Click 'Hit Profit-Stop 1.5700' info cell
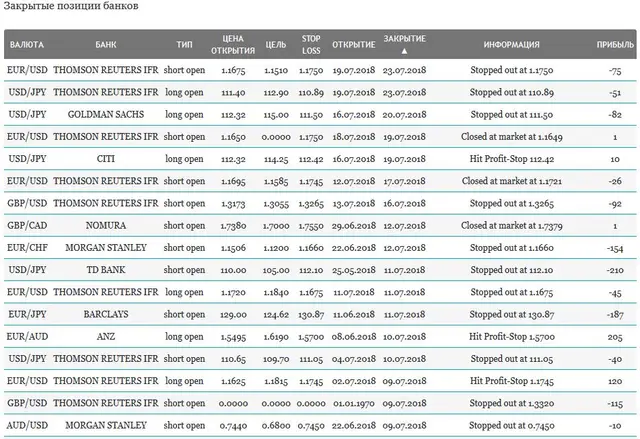Image resolution: width=640 pixels, height=439 pixels. click(511, 337)
